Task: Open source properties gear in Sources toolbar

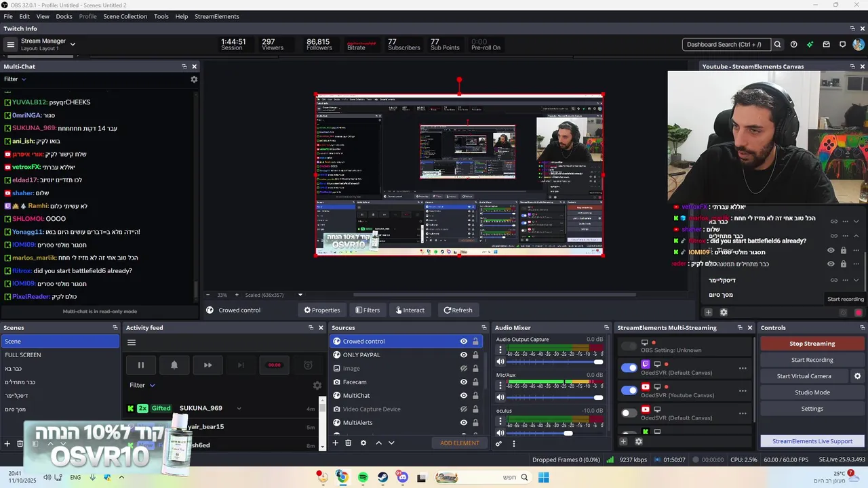Action: [363, 443]
